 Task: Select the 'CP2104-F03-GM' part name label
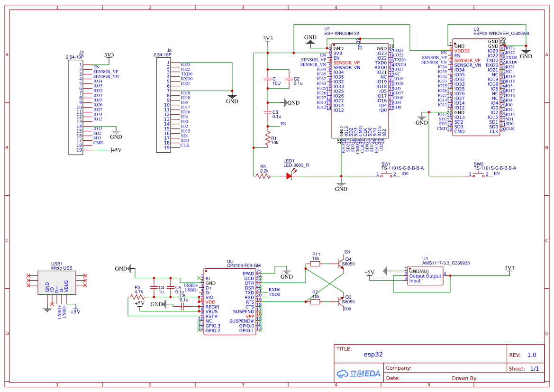point(244,265)
